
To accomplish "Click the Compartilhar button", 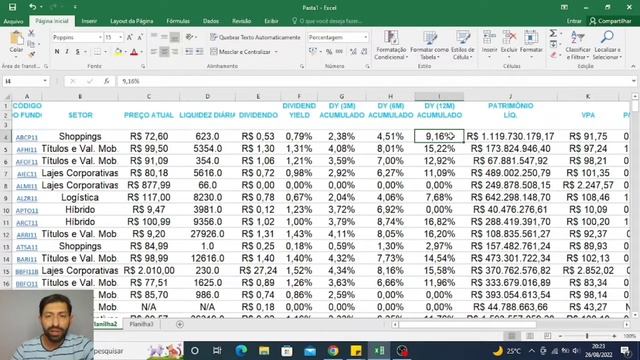I will pyautogui.click(x=611, y=21).
